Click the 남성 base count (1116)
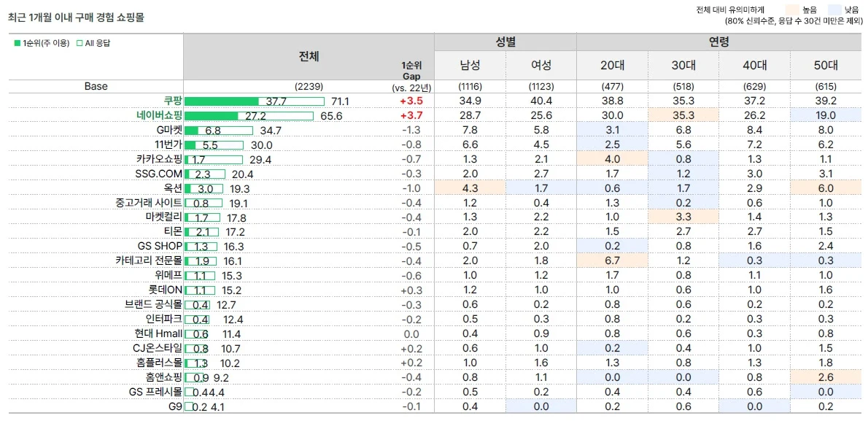This screenshot has height=421, width=868. click(x=470, y=87)
